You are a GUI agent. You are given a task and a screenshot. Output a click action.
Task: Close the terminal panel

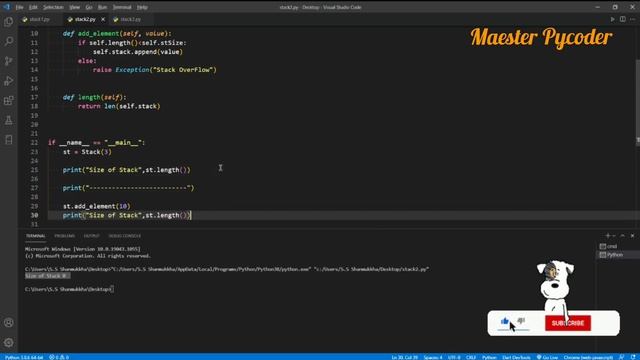(632, 236)
